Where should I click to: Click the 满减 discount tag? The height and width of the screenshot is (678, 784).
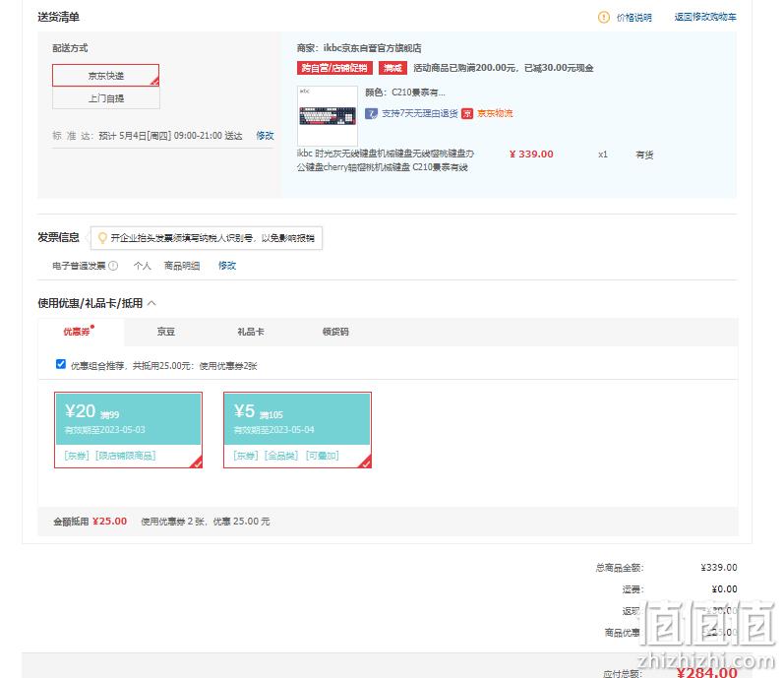pos(393,68)
